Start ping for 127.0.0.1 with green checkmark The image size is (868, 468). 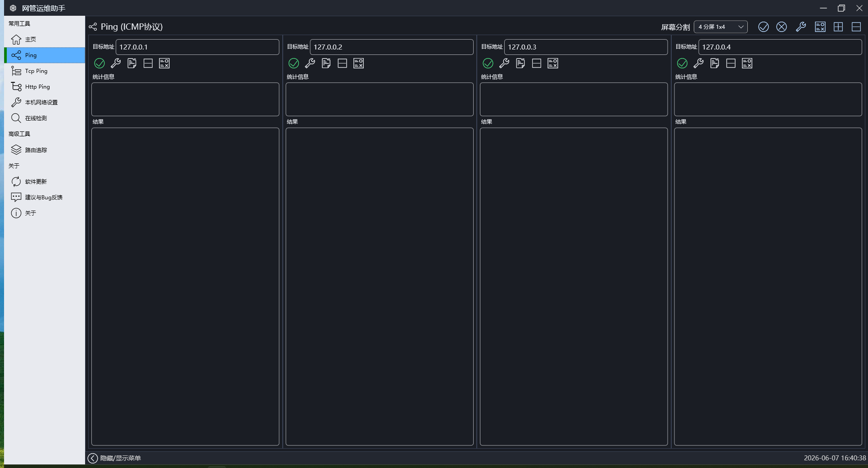point(99,63)
